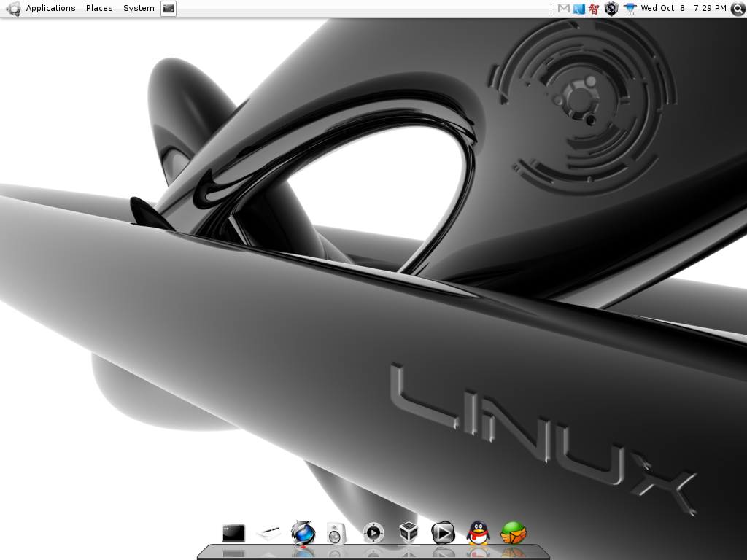The width and height of the screenshot is (747, 560).
Task: Open the mail envelope tray icon
Action: tap(564, 9)
